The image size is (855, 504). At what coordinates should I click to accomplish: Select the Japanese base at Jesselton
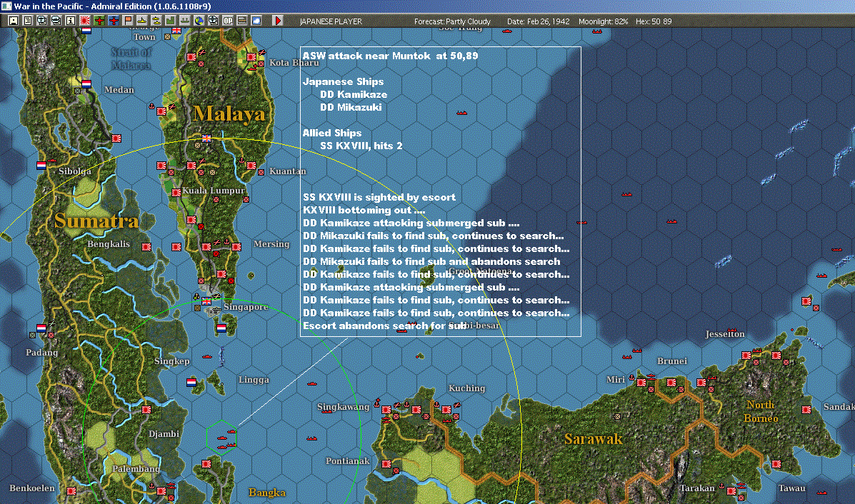point(746,356)
